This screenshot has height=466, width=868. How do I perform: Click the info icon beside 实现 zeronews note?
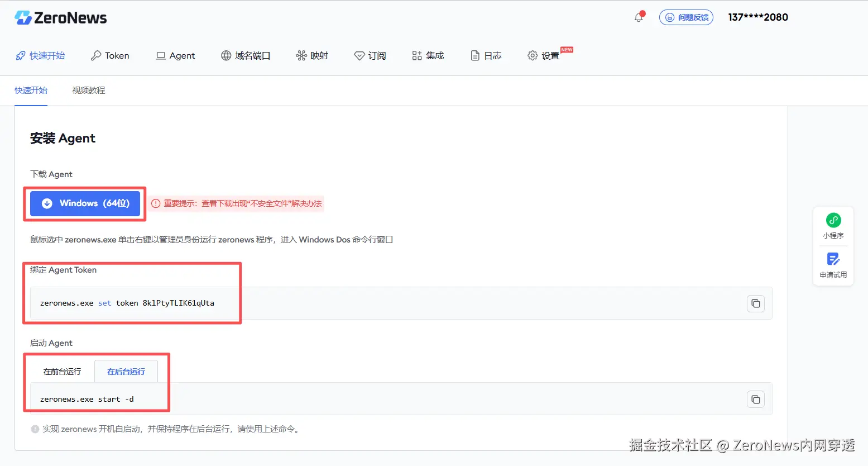pos(35,429)
